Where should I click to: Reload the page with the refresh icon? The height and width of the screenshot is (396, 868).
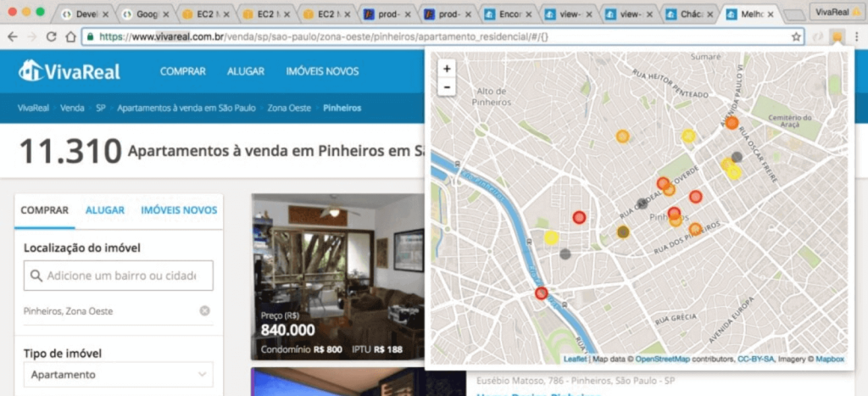pos(52,36)
